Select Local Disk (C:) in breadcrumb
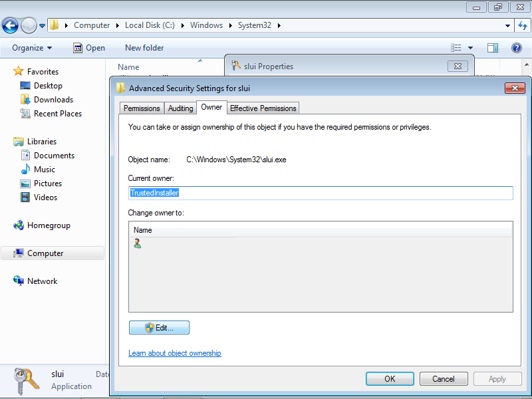The image size is (532, 399). [x=150, y=25]
